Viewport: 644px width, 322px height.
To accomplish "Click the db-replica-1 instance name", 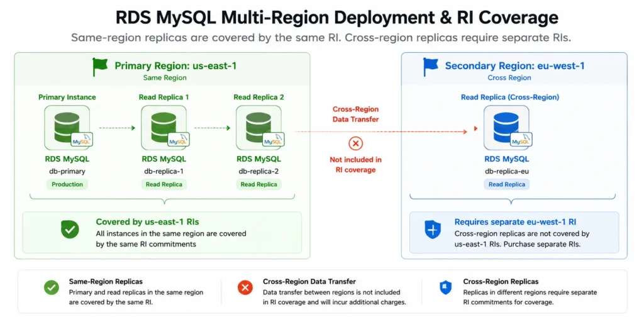I will [164, 172].
